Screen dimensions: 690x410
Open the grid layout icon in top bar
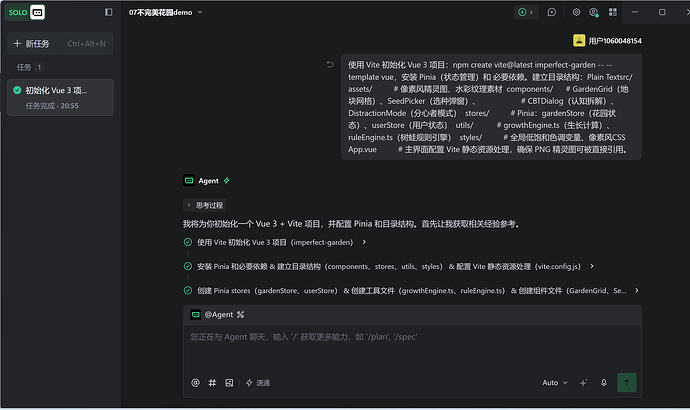(613, 12)
